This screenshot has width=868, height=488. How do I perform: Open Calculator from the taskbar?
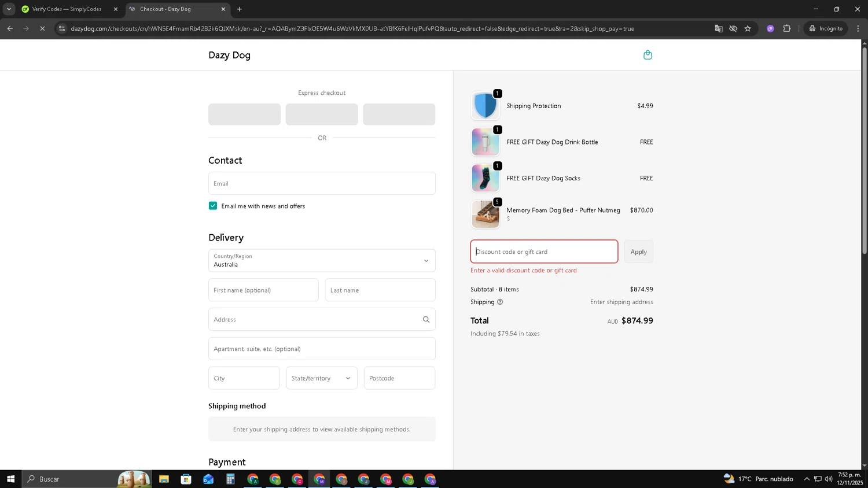(230, 479)
